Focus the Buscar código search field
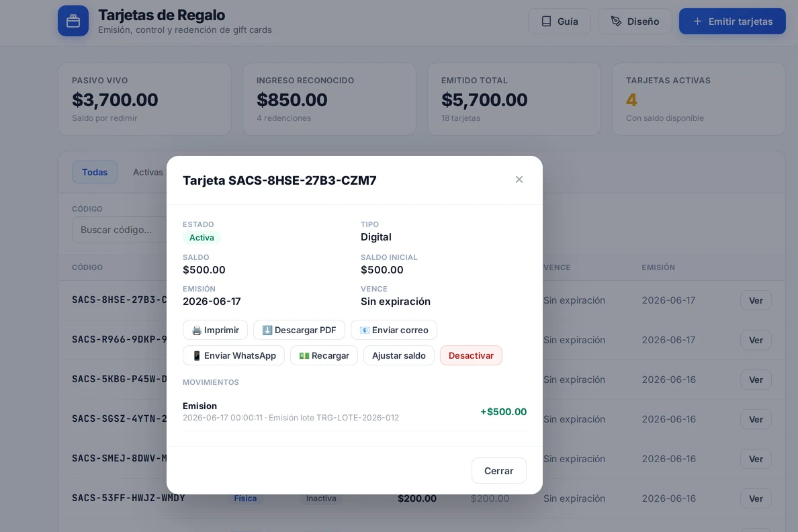 pos(120,230)
